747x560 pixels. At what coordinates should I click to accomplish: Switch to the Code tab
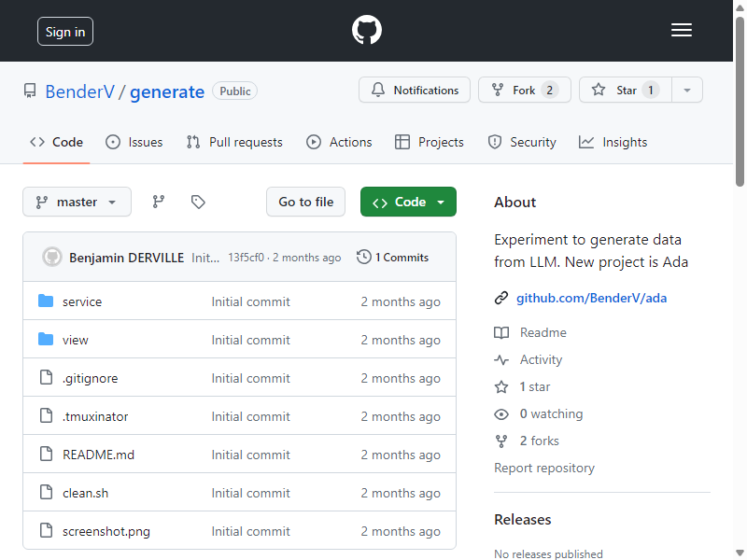[x=56, y=142]
